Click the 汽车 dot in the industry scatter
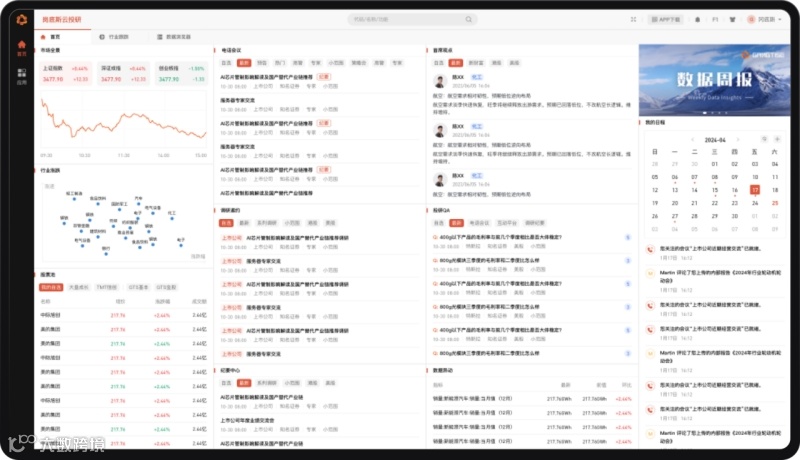The image size is (800, 460). (x=138, y=203)
